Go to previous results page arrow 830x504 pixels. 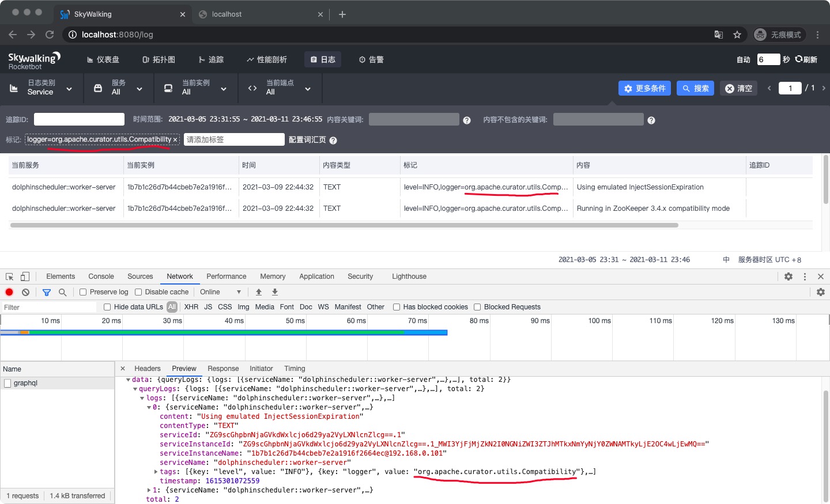pyautogui.click(x=769, y=88)
